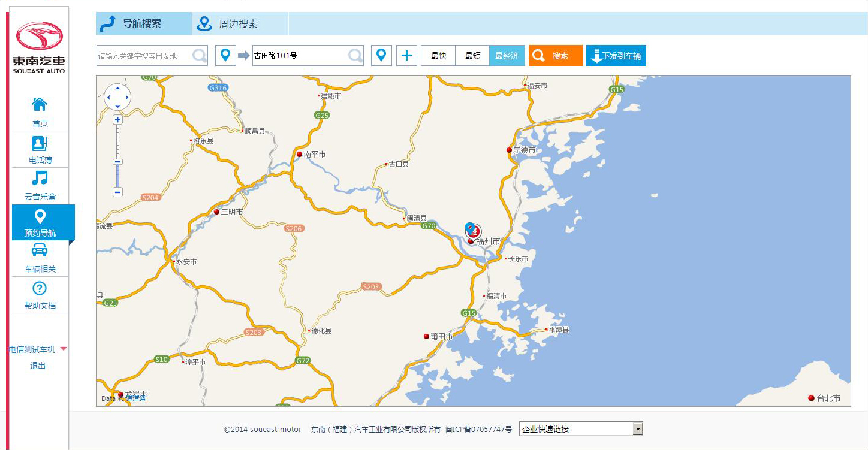Select the 最经济 most economical route option
This screenshot has height=450, width=868.
[x=507, y=56]
